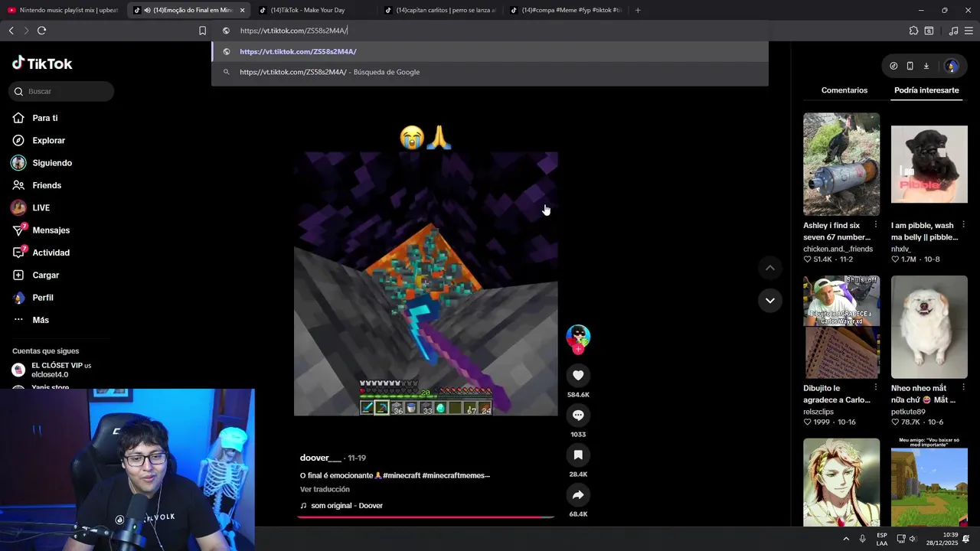Click the TikTok coin icon in top pill

pyautogui.click(x=893, y=66)
